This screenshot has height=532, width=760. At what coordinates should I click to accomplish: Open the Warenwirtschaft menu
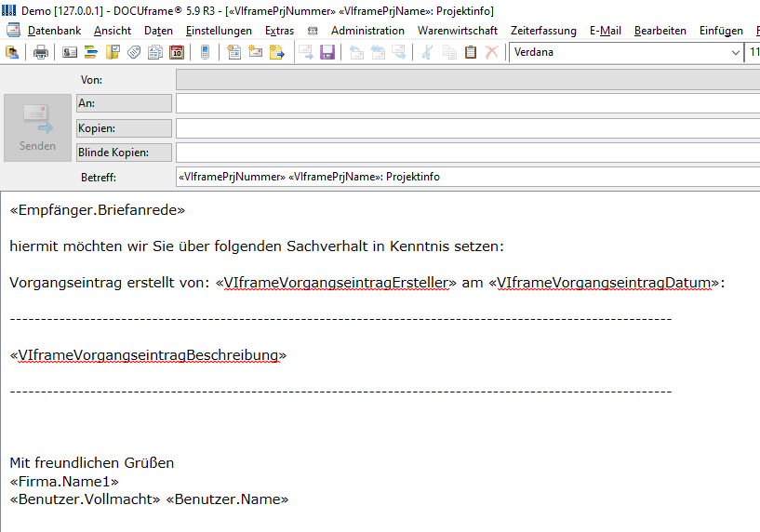[x=458, y=31]
